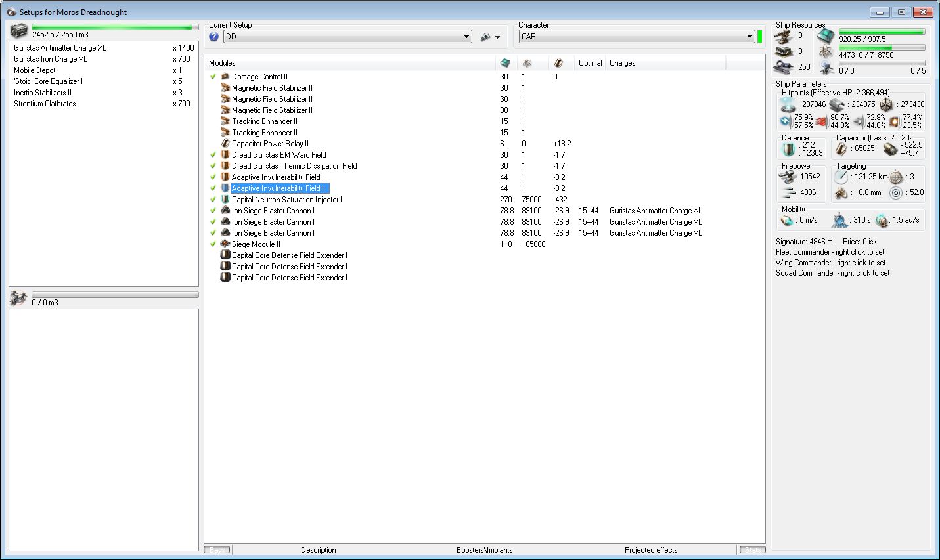Click the drone bay icon in the left panel
Viewport: 940px width, 560px height.
[x=18, y=299]
